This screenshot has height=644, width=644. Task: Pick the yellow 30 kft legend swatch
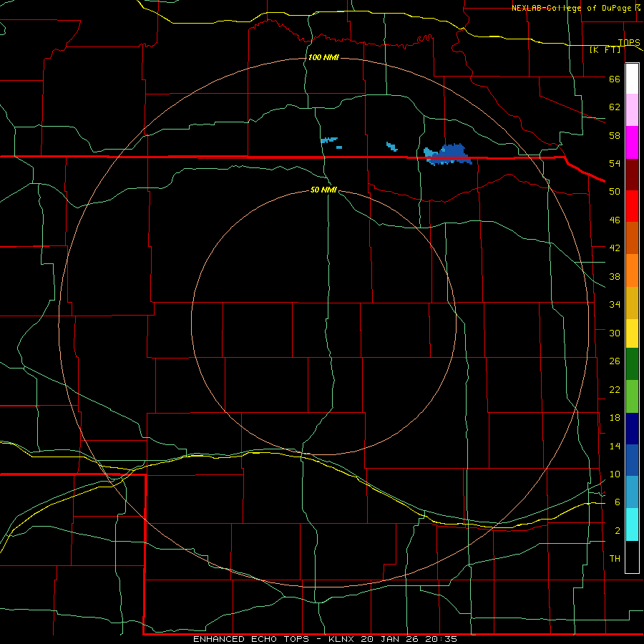[x=632, y=333]
